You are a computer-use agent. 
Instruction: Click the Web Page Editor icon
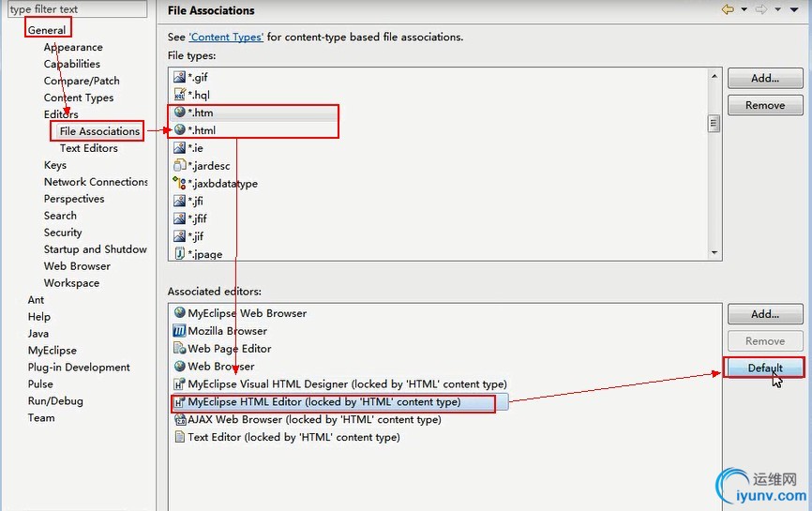coord(179,348)
